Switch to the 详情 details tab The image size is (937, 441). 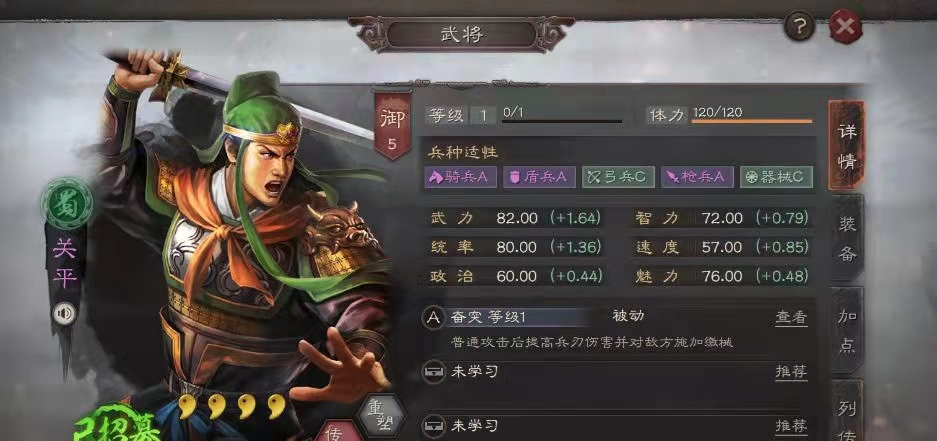[x=846, y=146]
